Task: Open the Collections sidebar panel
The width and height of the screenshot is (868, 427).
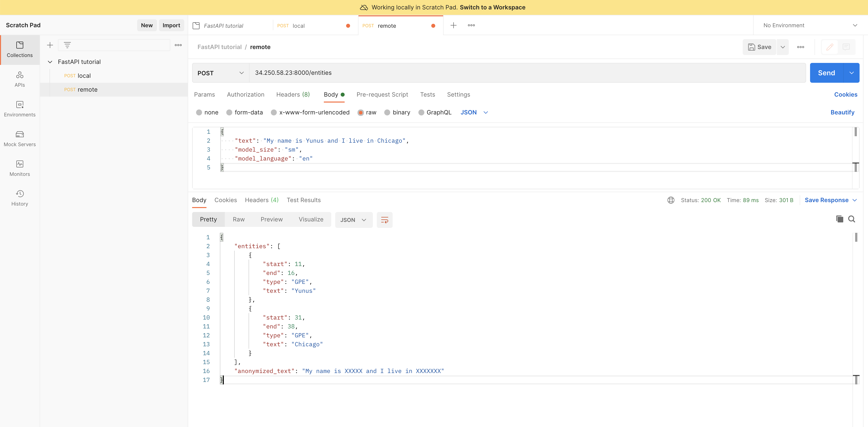Action: coord(20,49)
